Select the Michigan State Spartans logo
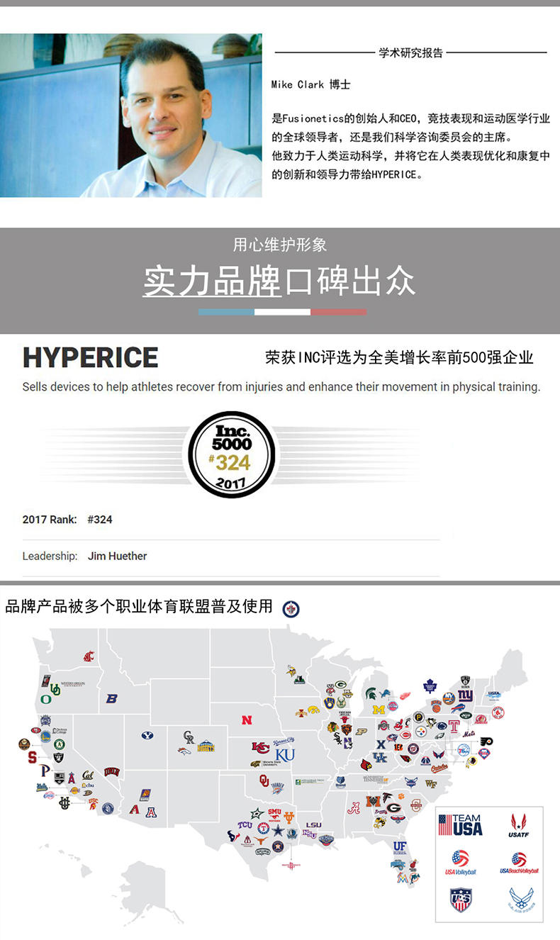Viewport: 560px width, 940px height. 371,693
